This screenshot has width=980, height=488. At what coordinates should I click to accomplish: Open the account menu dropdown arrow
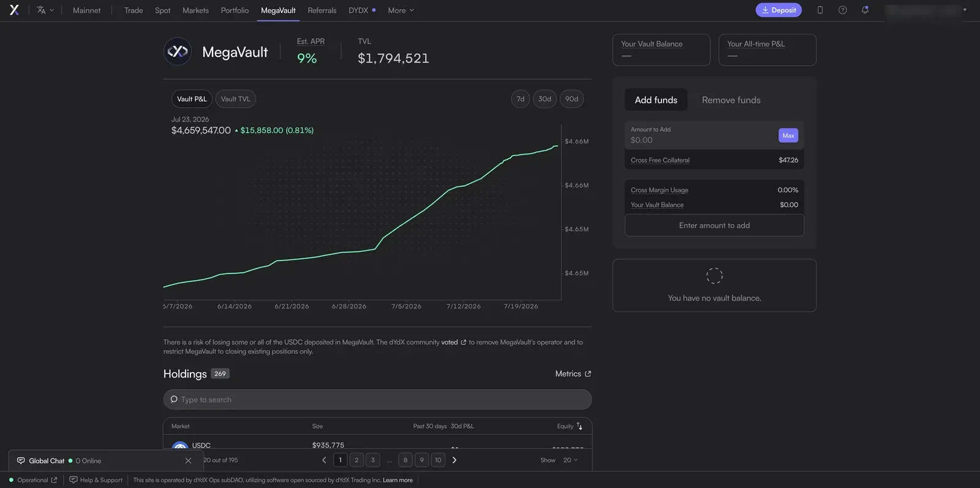point(965,10)
